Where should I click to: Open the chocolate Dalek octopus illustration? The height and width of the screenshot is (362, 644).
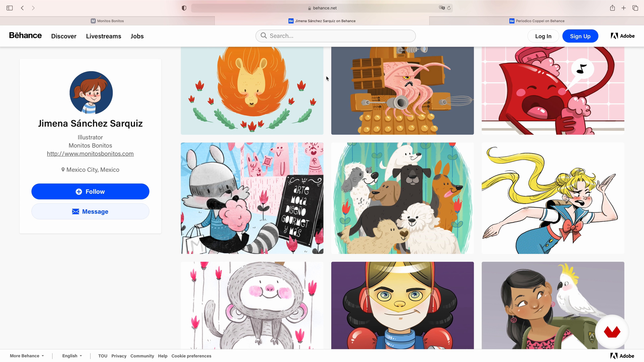pyautogui.click(x=402, y=90)
